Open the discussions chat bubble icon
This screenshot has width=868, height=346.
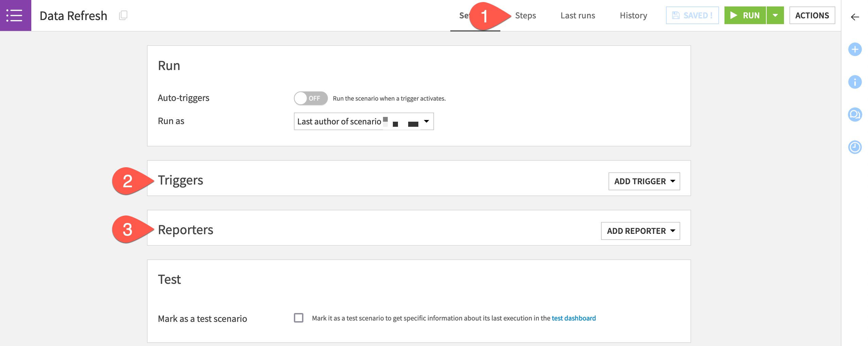854,115
